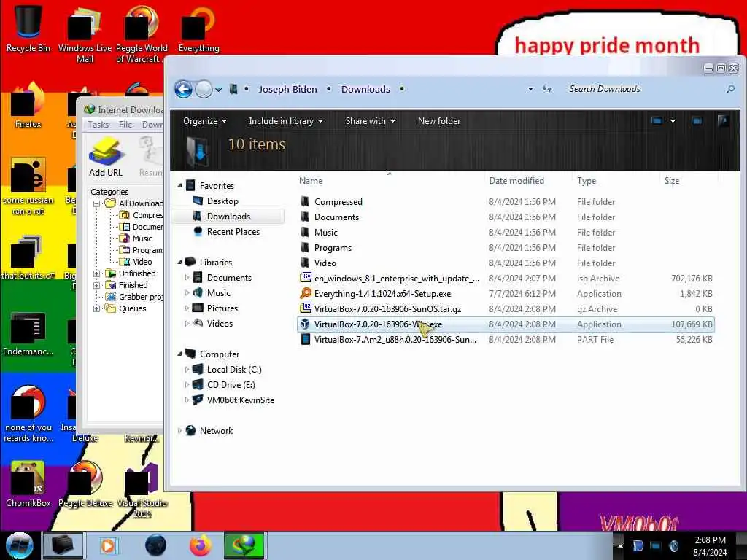The image size is (747, 560).
Task: Collapse the Libraries group
Action: tap(180, 262)
